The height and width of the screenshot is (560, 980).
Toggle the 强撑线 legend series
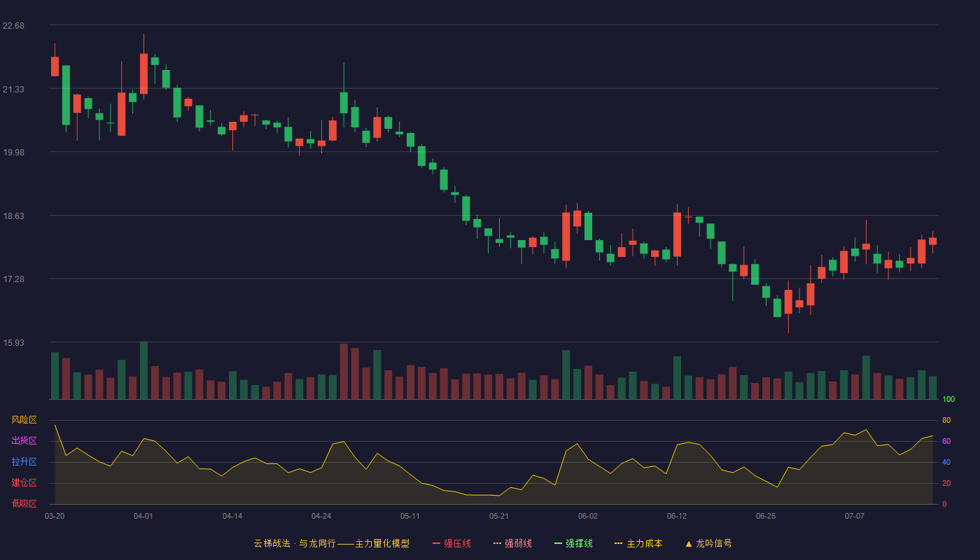coord(573,543)
